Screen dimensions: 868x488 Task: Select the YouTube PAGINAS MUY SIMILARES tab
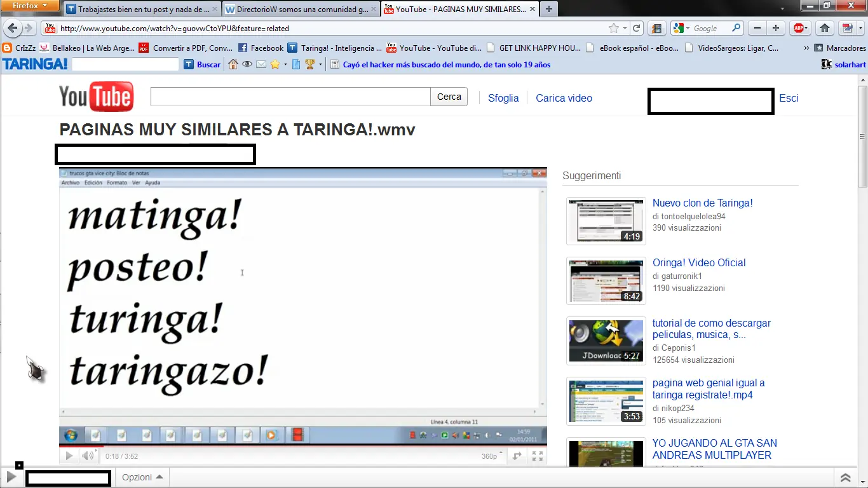(x=459, y=10)
